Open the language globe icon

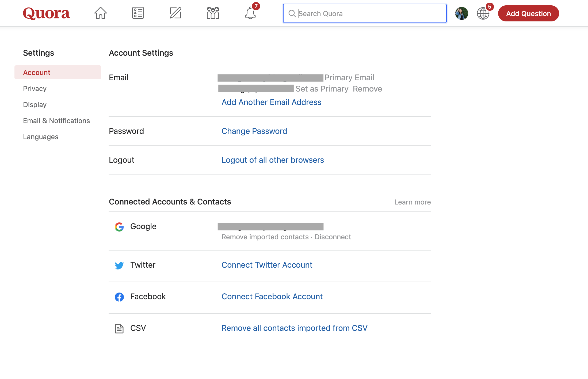click(483, 13)
